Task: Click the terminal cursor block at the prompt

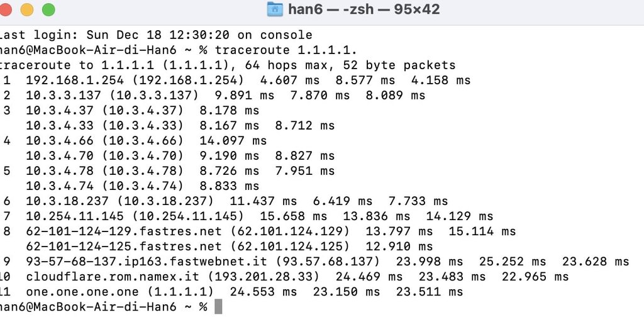Action: 218,307
